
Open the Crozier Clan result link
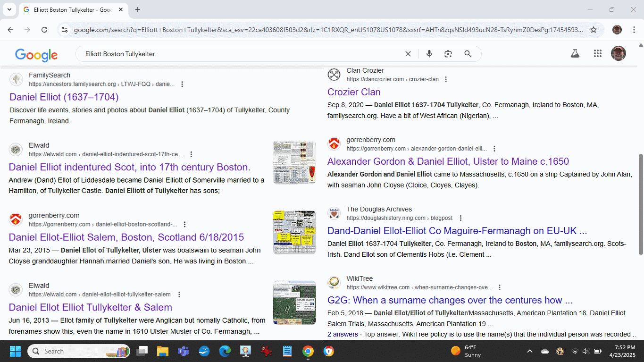pos(354,92)
